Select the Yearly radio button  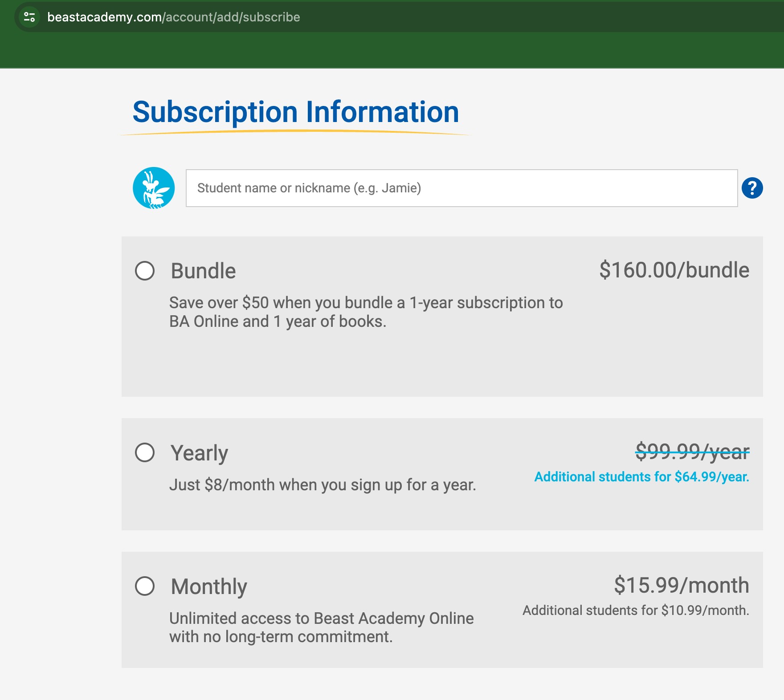pos(145,452)
